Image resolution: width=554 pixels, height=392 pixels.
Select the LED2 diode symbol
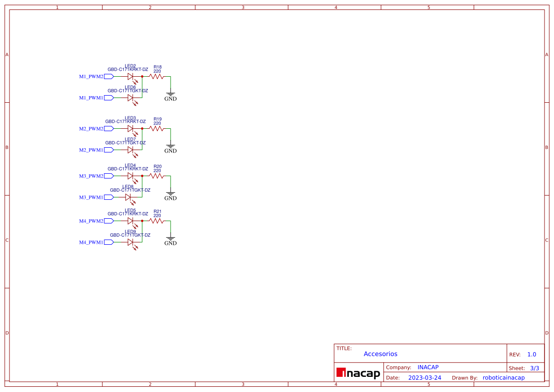coord(130,76)
